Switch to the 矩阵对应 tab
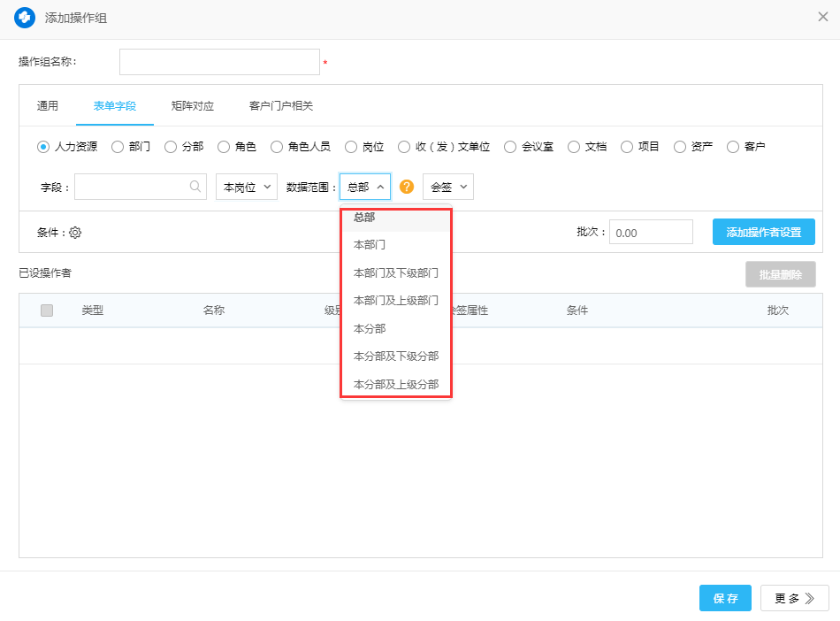840x621 pixels. pos(193,106)
